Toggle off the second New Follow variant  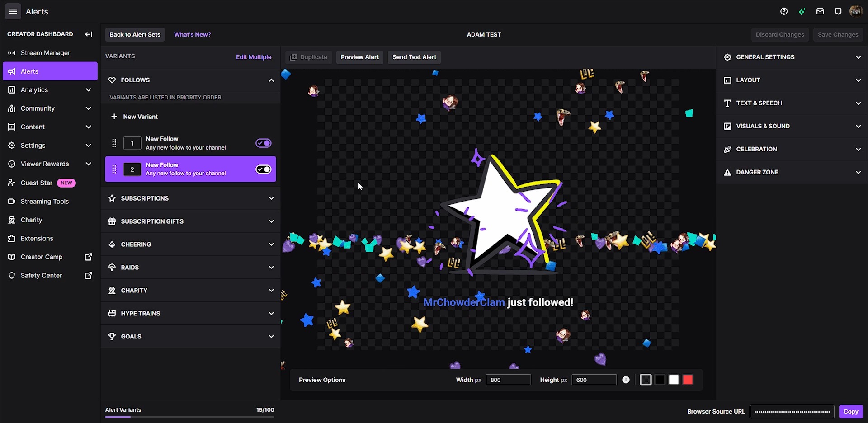tap(264, 169)
